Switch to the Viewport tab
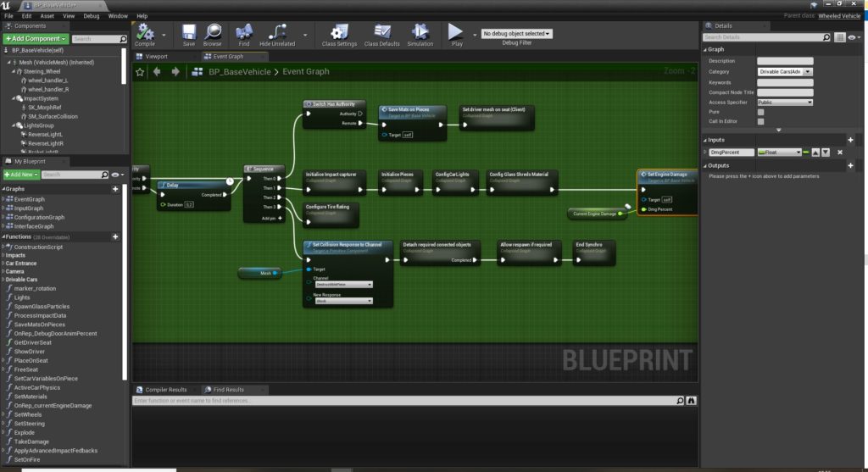 point(156,57)
